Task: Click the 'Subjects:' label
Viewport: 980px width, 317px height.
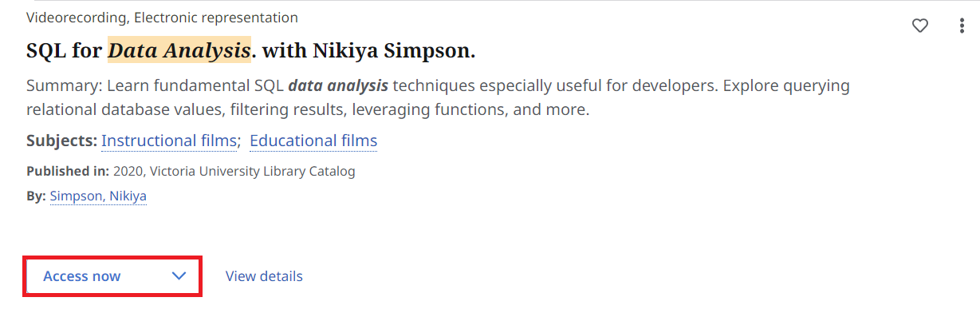Action: tap(61, 141)
